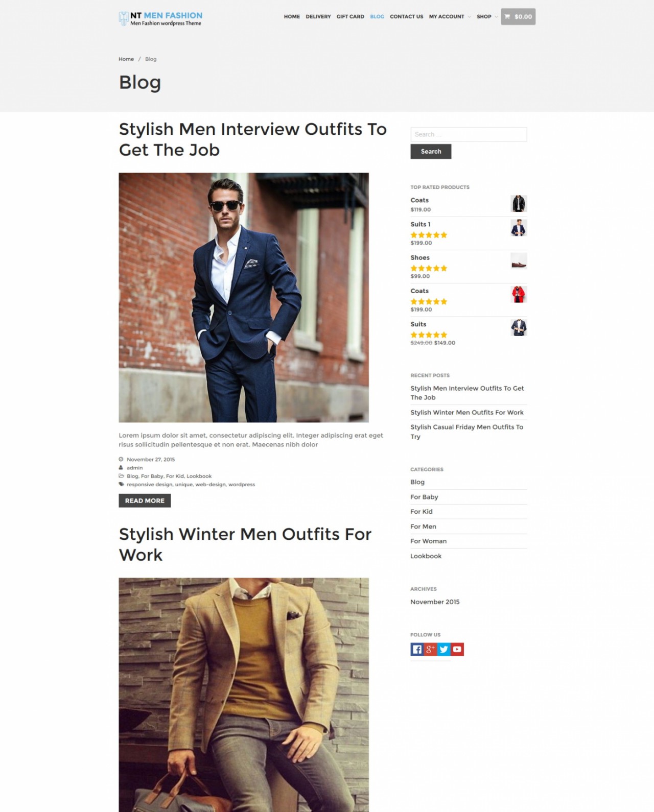This screenshot has height=812, width=654.
Task: Open the November 2015 archive link
Action: (435, 602)
